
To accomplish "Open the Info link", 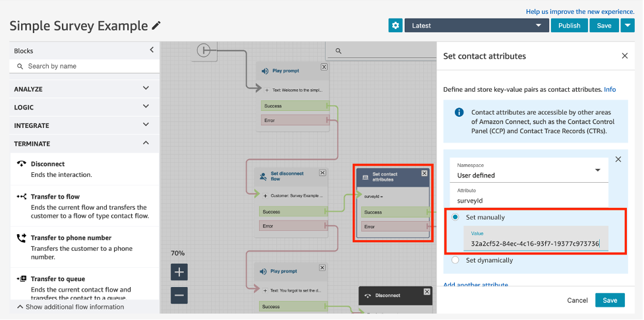I will 610,89.
